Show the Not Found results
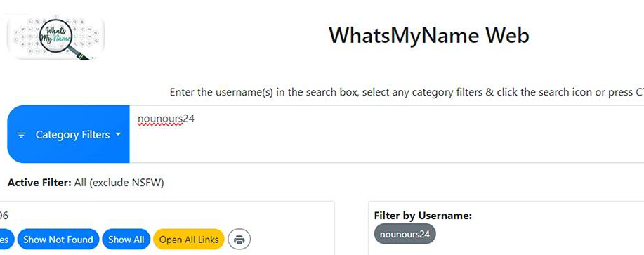The width and height of the screenshot is (644, 255). pos(58,240)
